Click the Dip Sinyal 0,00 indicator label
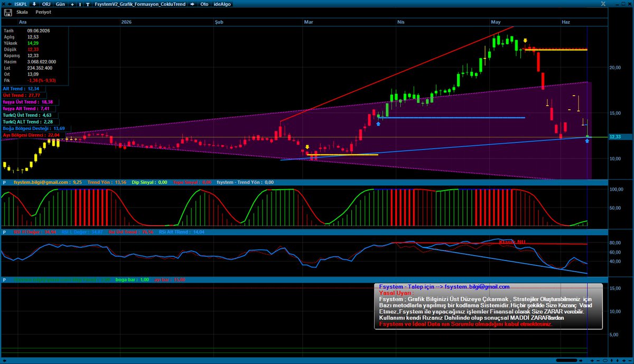Screen dimensions: 634x364 point(150,182)
